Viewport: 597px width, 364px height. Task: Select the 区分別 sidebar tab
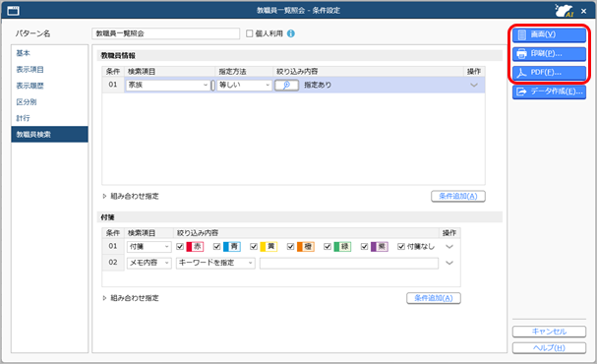[49, 102]
